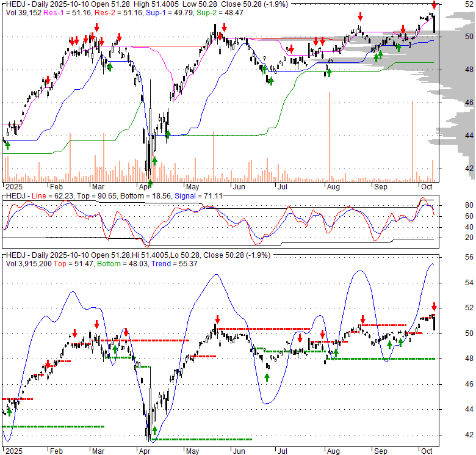Click the 'Aug' month label under top chart
Screen dimensions: 476x455
click(333, 187)
